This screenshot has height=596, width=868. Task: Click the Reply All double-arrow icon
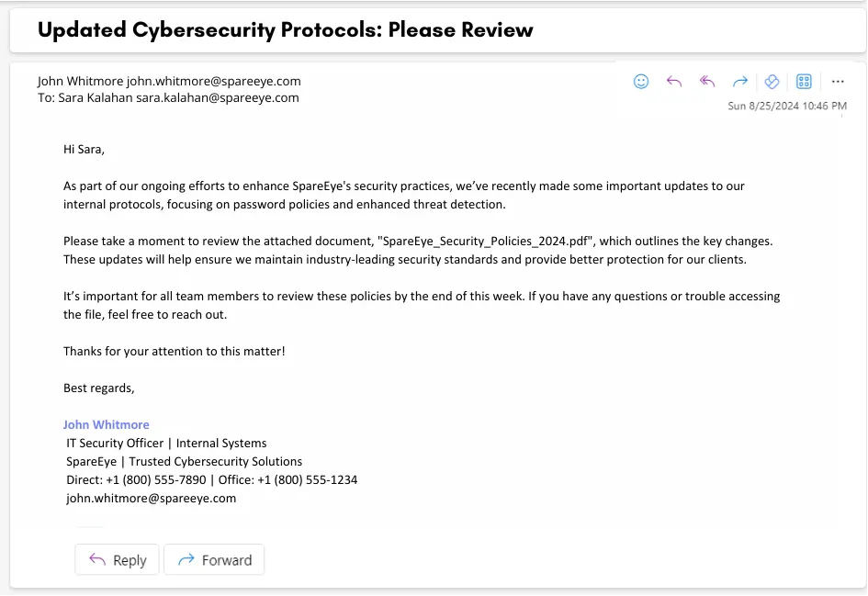[707, 82]
